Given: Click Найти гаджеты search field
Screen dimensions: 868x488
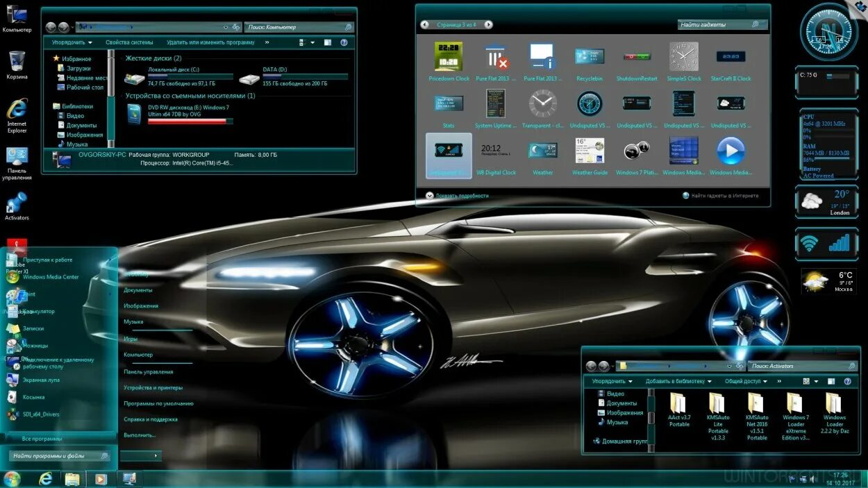Looking at the screenshot, I should 724,24.
